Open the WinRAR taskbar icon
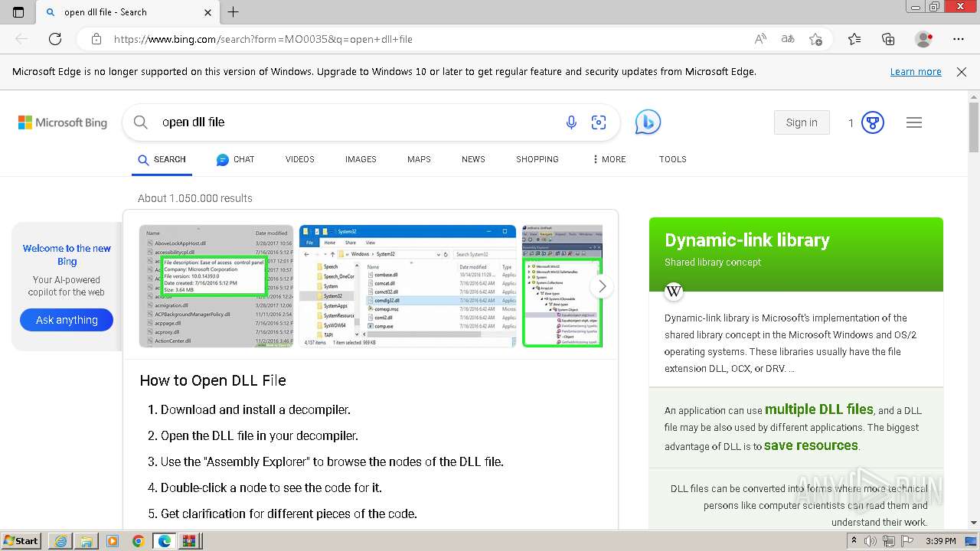980x551 pixels. tap(188, 541)
